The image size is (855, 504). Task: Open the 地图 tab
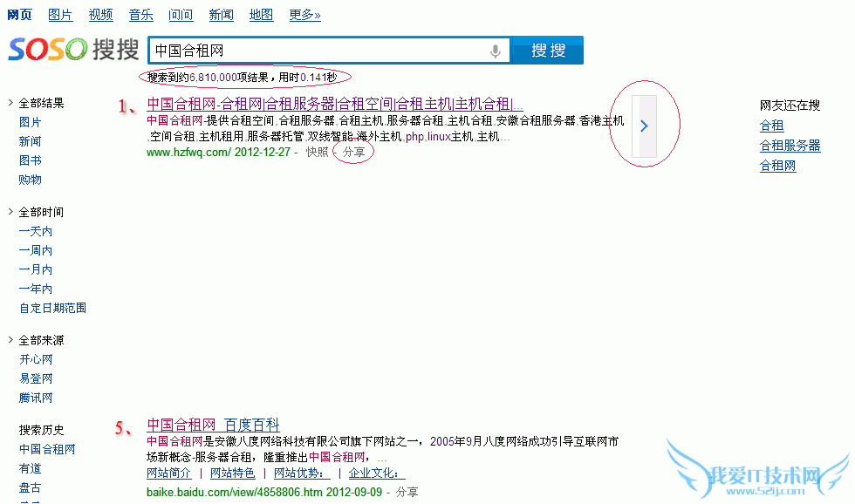[x=261, y=15]
